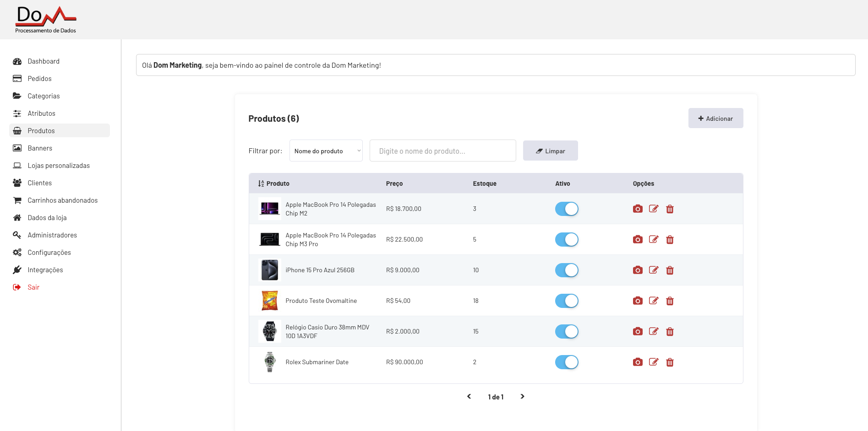
Task: Click camera icon for Rolex Submariner Date
Action: coord(638,362)
